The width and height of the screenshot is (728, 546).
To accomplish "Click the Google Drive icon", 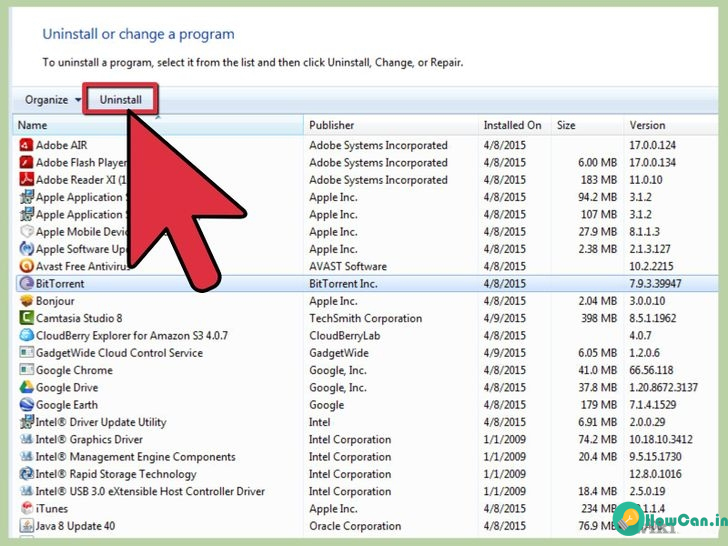I will [26, 387].
